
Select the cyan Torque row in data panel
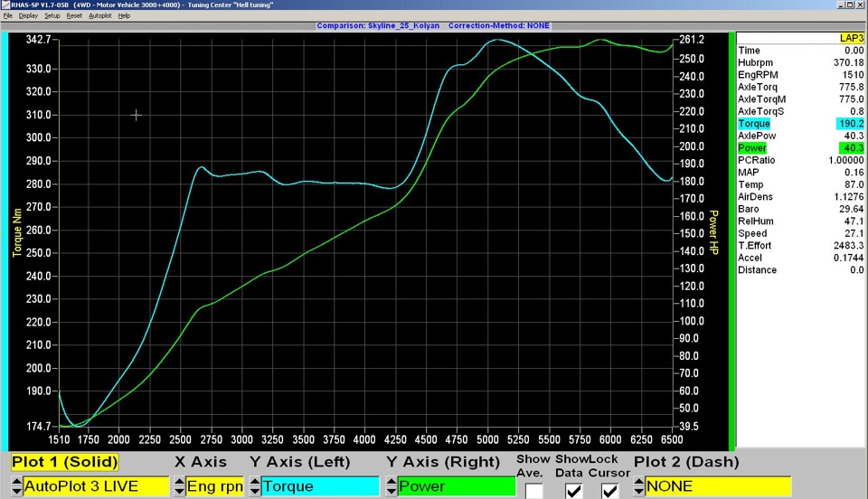[800, 123]
